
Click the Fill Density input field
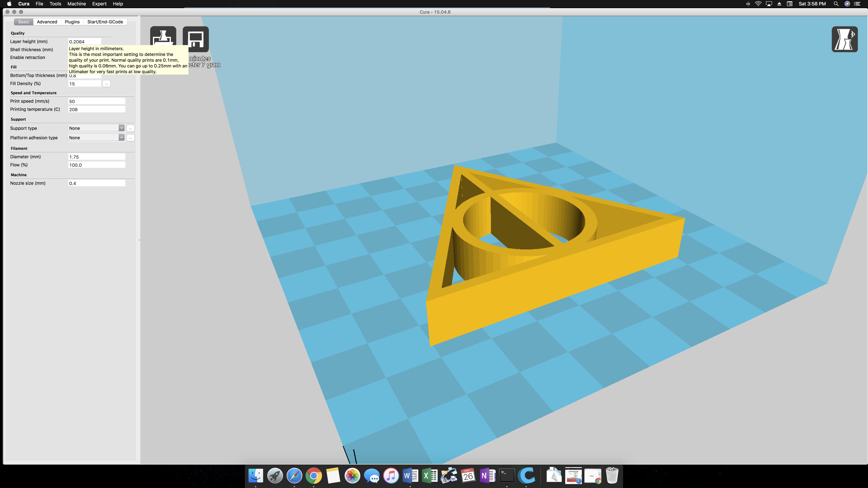[85, 84]
